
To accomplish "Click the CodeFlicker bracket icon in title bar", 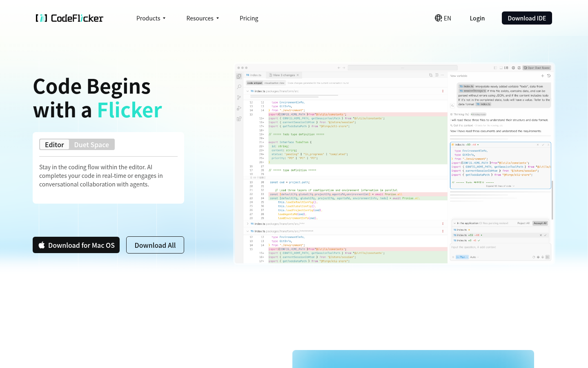I will click(506, 68).
